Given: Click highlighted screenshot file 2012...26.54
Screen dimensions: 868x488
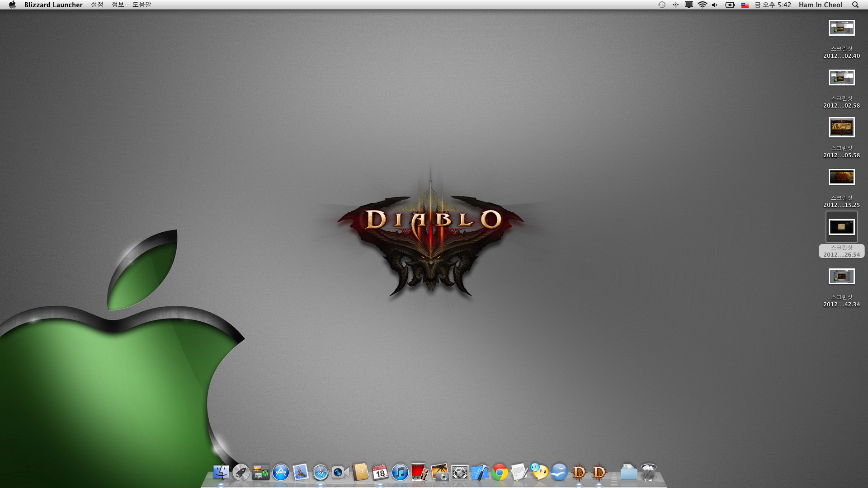Looking at the screenshot, I should [841, 227].
